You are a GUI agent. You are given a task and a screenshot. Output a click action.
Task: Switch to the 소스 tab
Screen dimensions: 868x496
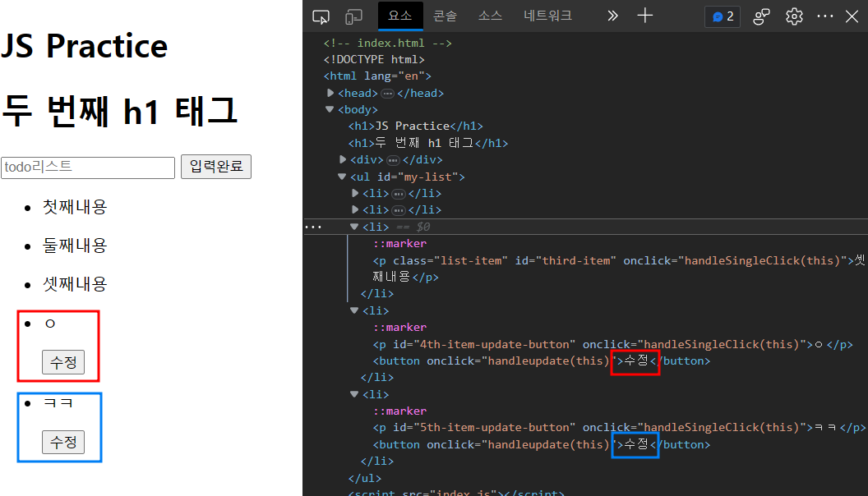490,16
